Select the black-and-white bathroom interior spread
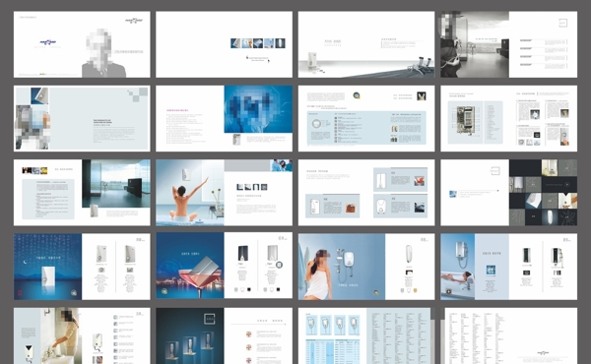 point(509,44)
